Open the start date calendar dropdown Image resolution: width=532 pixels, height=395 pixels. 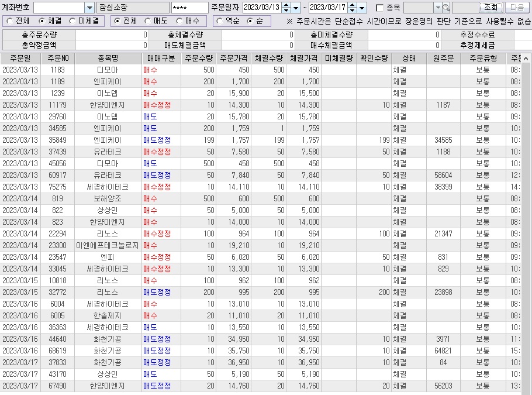click(296, 8)
